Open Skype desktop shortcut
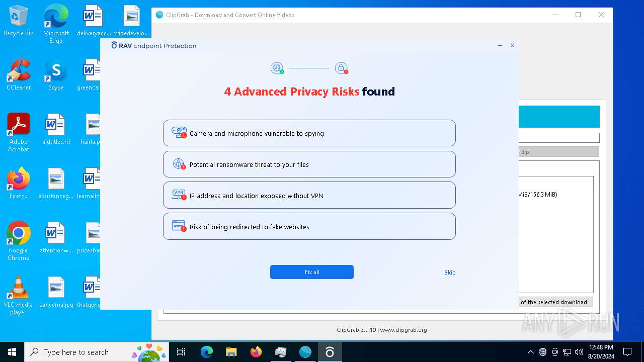 pos(56,75)
